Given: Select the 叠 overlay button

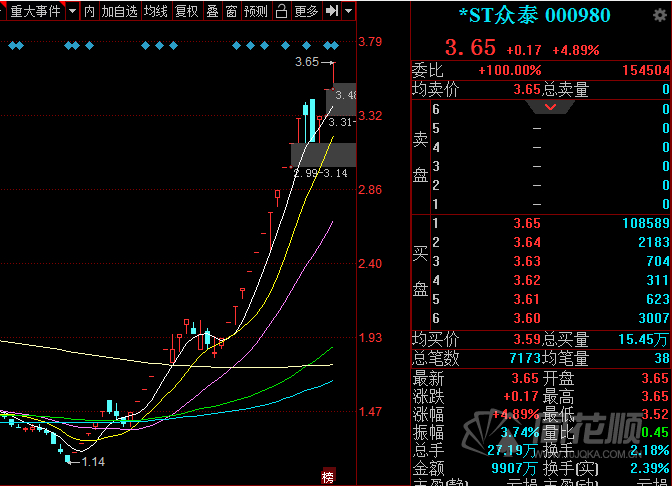Looking at the screenshot, I should coord(212,11).
